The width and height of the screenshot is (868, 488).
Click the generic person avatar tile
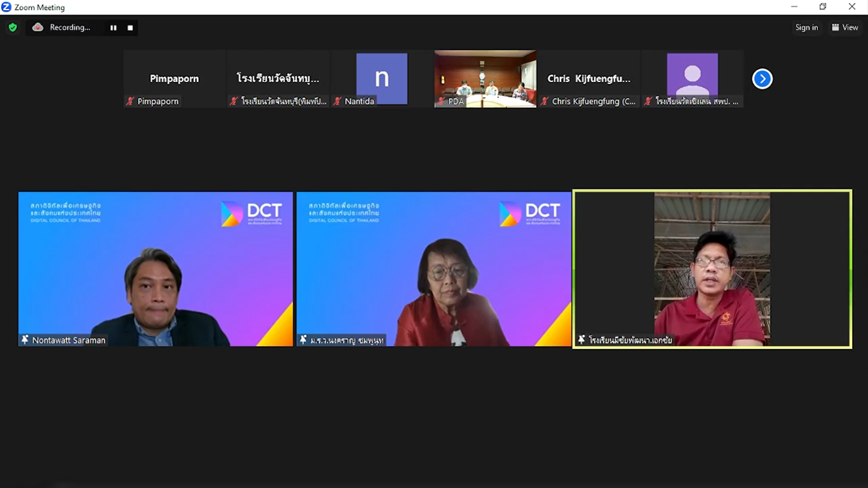point(692,75)
